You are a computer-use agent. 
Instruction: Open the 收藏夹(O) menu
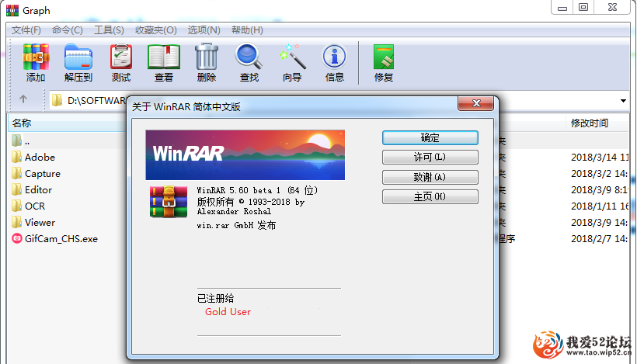coord(156,30)
